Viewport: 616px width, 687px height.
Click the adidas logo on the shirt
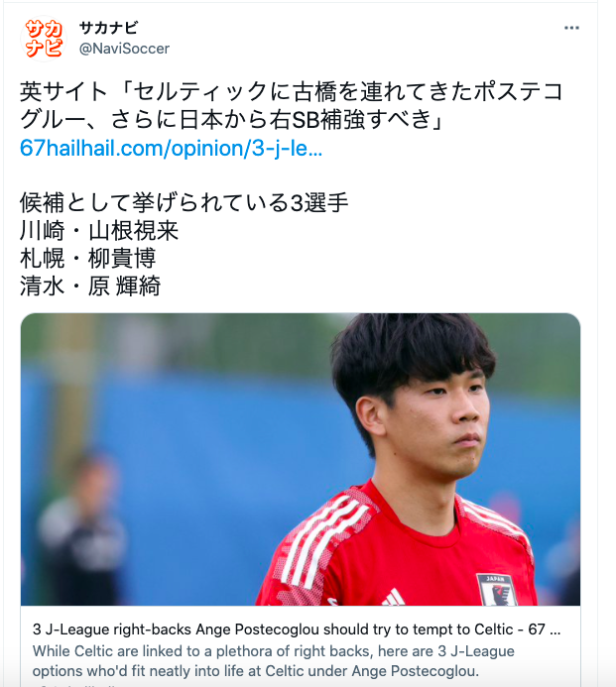[x=392, y=598]
